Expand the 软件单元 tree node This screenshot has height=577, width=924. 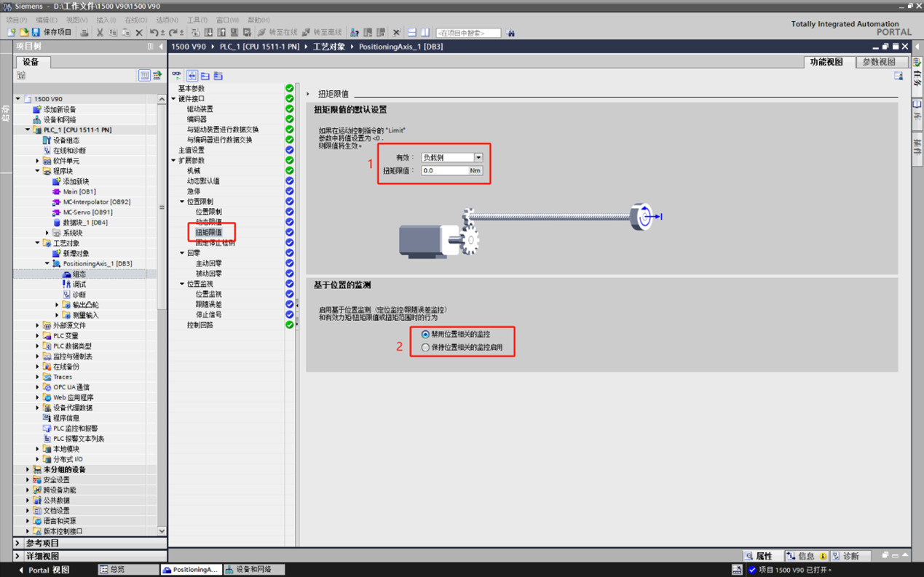(x=38, y=161)
